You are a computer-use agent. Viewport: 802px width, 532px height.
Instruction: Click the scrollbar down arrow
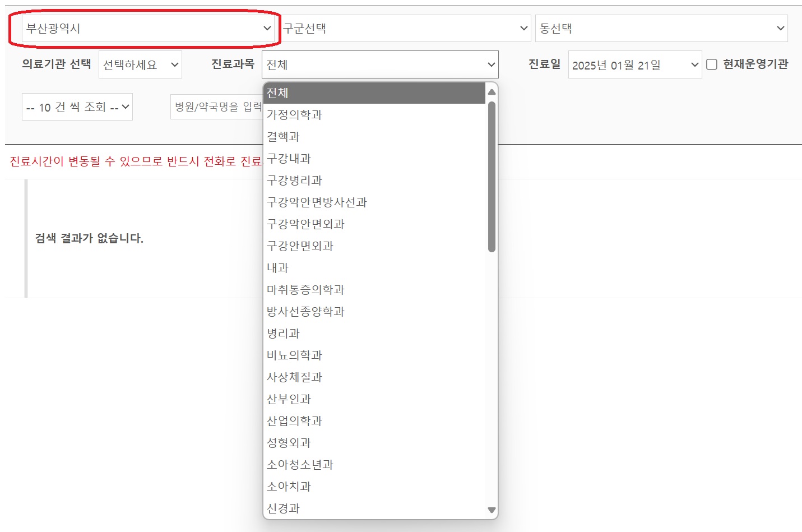click(492, 510)
